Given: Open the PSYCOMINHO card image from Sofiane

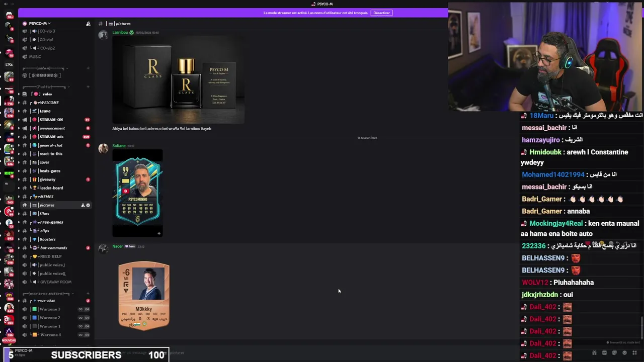Looking at the screenshot, I should coord(137,193).
